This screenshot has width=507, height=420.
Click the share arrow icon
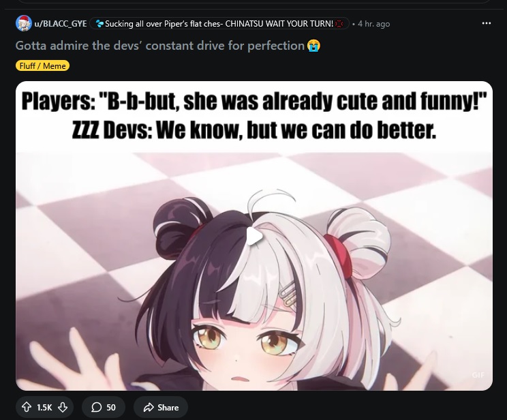(x=149, y=407)
